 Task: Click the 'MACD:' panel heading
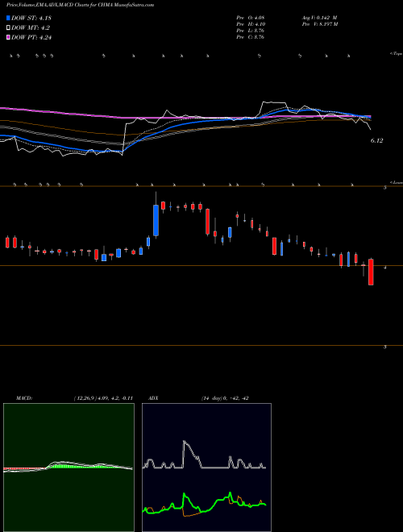tap(24, 398)
